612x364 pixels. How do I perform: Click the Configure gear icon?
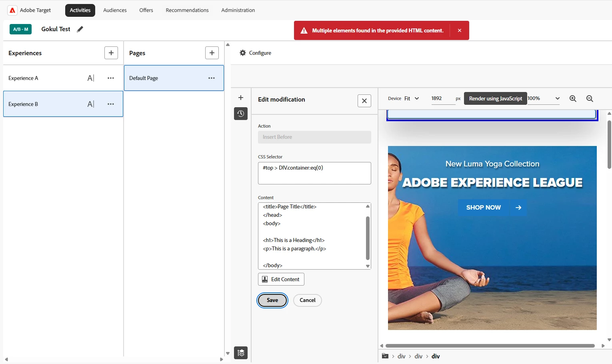tap(243, 53)
